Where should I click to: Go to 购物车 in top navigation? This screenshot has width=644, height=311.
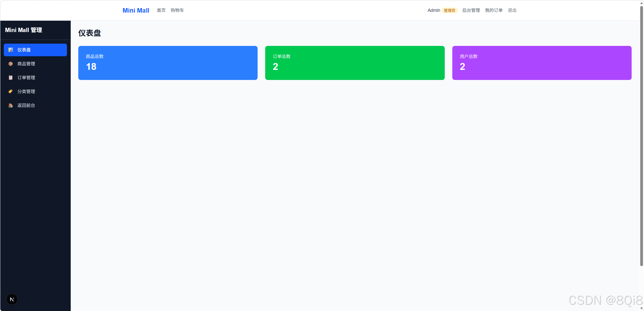click(x=177, y=10)
